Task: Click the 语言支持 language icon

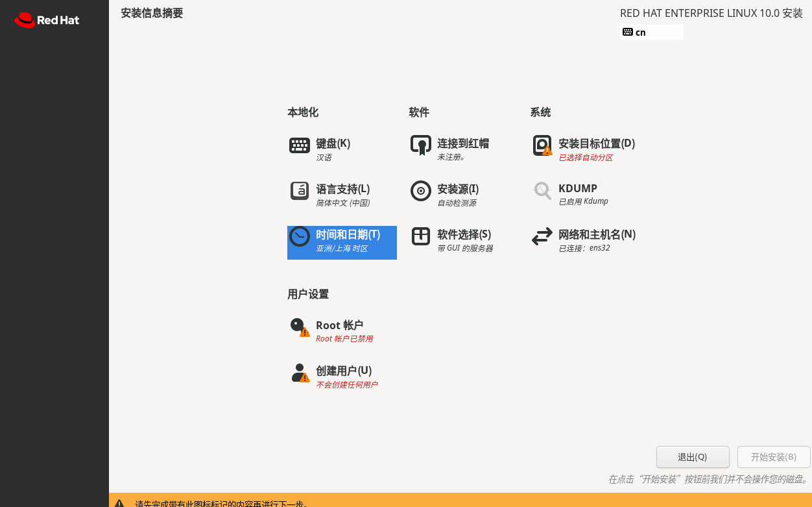Action: coord(300,191)
